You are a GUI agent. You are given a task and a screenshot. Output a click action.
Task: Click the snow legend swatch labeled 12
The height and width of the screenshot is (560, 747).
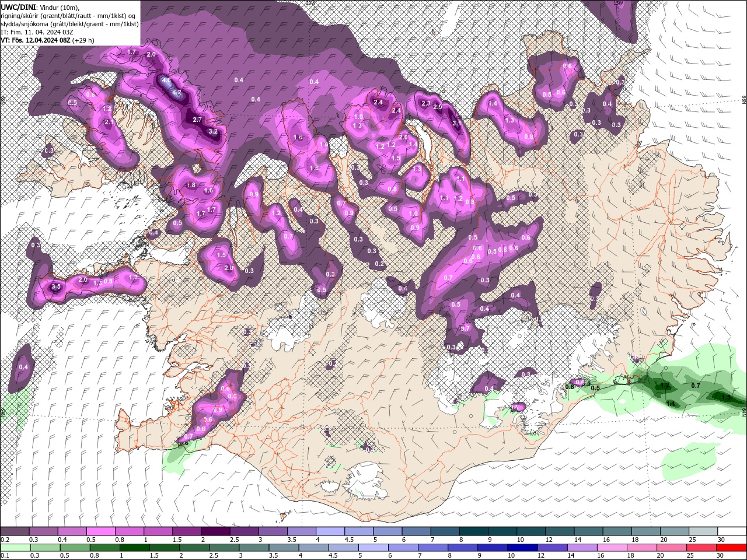pos(560,531)
